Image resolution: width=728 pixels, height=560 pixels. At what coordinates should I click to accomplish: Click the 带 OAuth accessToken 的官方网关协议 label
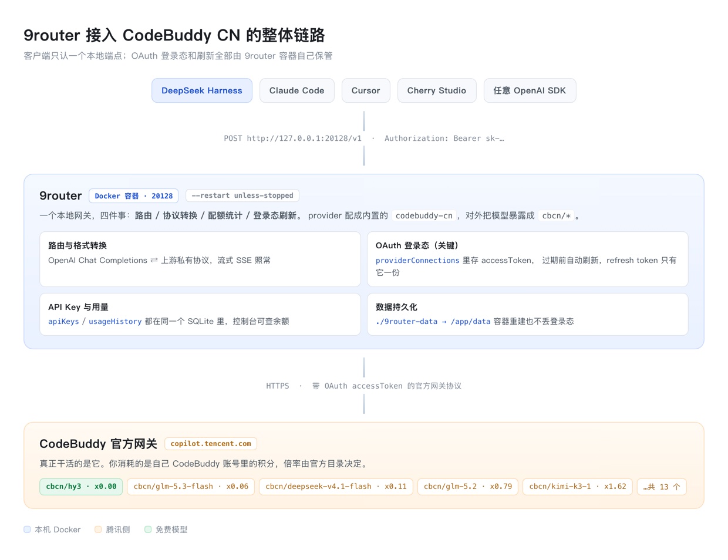[x=387, y=386]
